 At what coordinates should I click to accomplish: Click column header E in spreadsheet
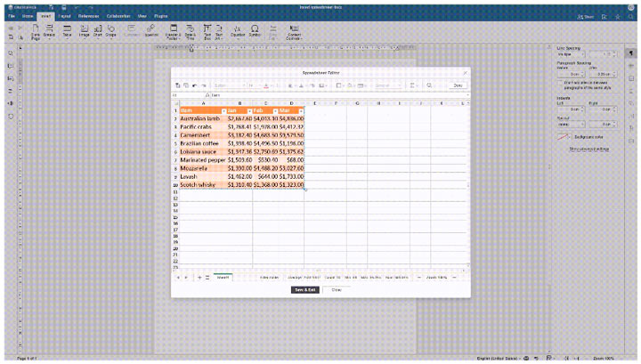coord(315,103)
